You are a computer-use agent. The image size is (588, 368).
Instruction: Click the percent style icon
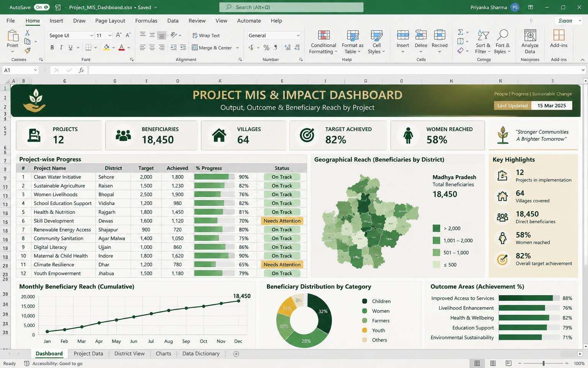tap(266, 48)
